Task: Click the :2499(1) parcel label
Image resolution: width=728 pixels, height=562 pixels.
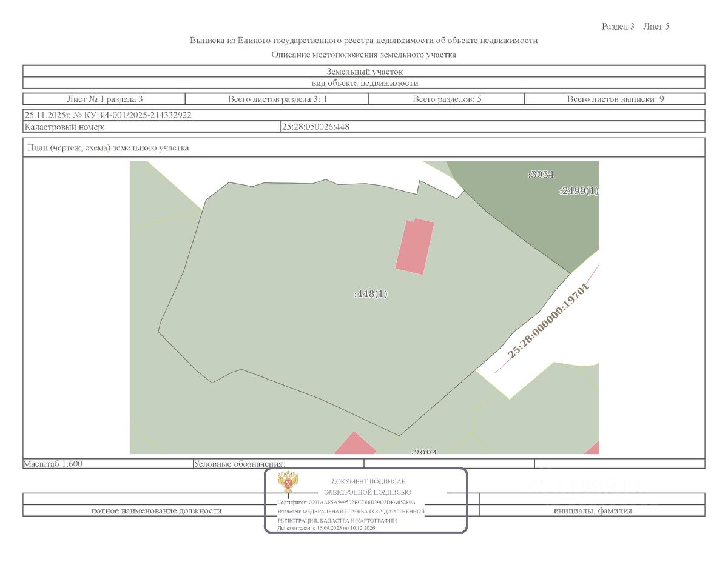Action: [x=578, y=190]
